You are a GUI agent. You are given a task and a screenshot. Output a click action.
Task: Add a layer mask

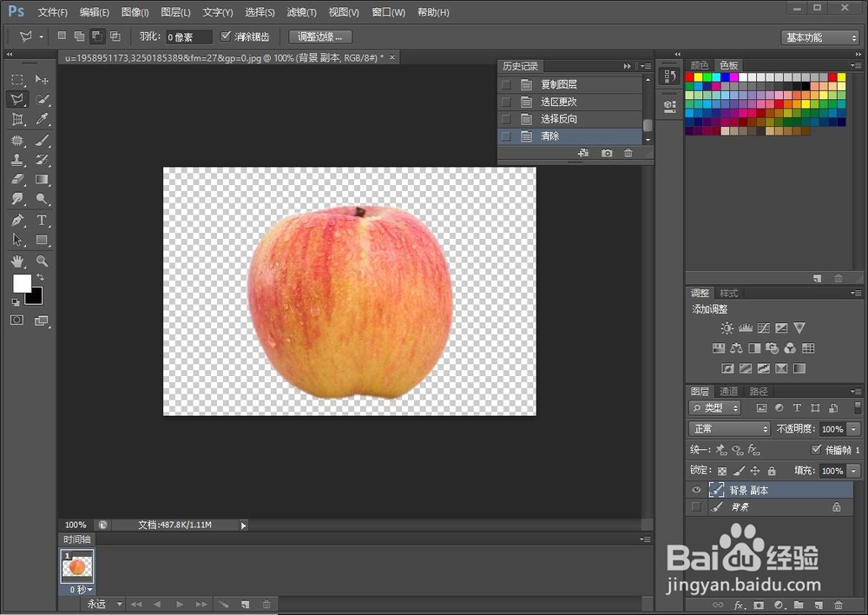[759, 605]
